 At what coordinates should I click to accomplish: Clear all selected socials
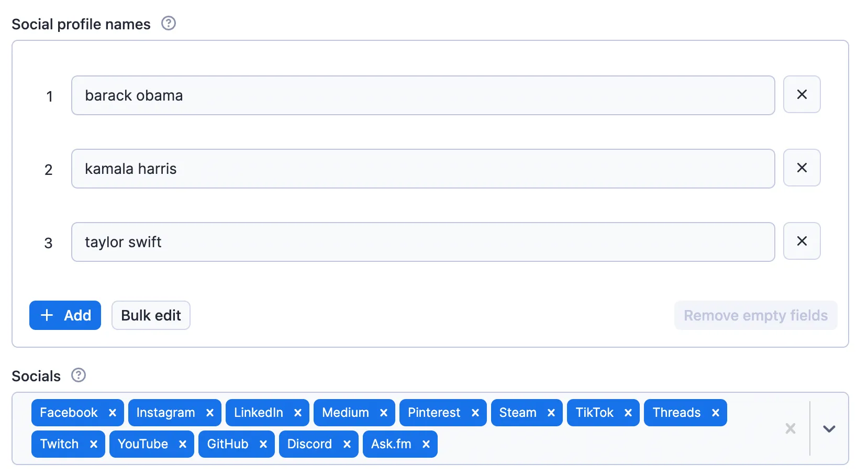coord(791,428)
